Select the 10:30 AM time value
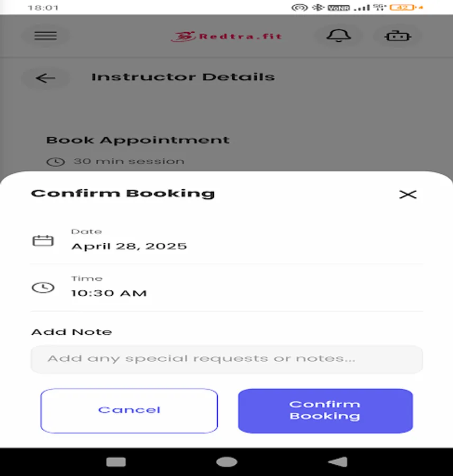Viewport: 453px width, 476px height. [109, 293]
